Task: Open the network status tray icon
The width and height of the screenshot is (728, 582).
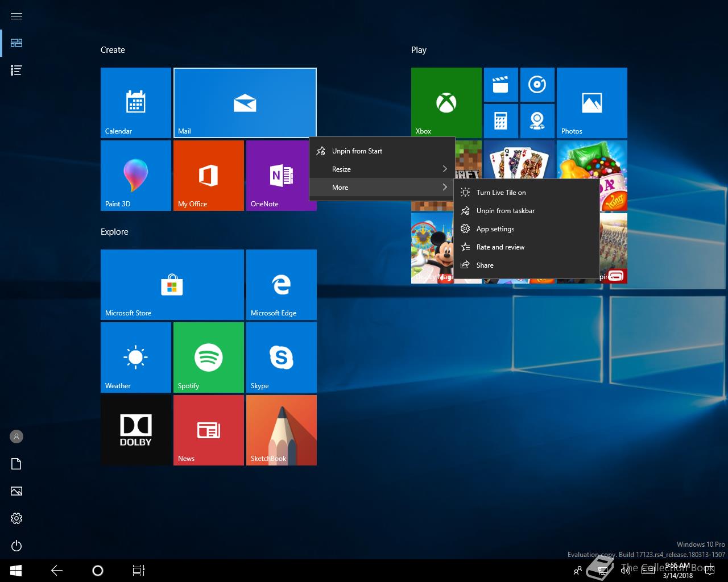Action: (602, 571)
